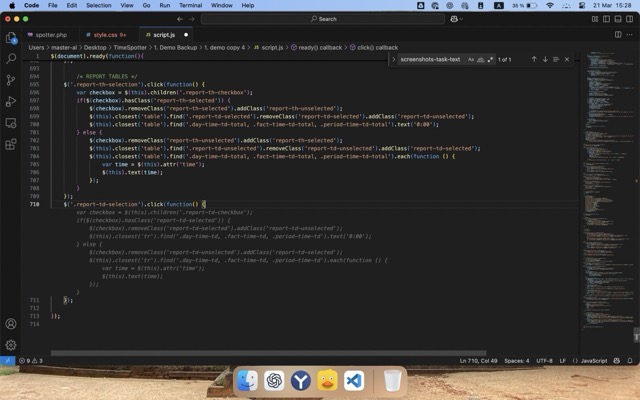Click the Spaces: 4 indentation setting

coord(516,360)
